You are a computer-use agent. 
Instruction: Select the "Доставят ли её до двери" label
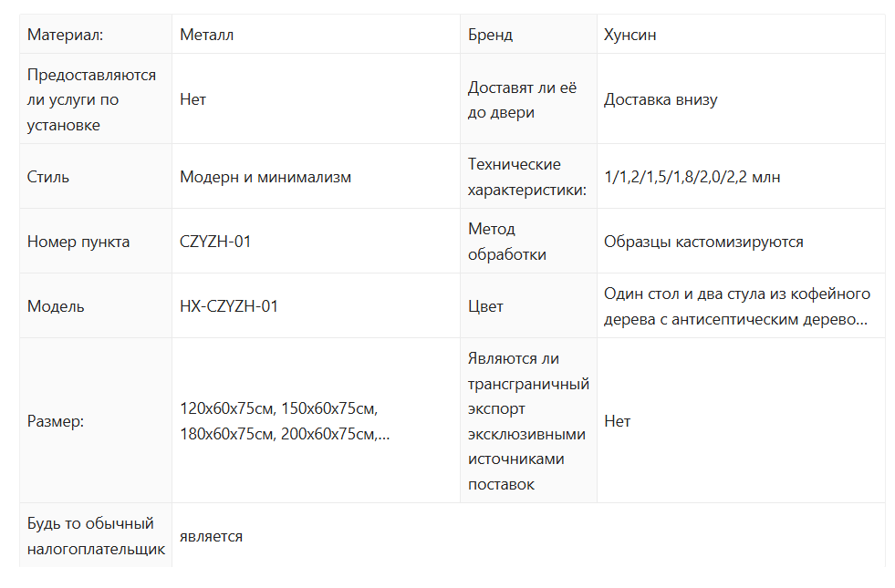[x=523, y=99]
